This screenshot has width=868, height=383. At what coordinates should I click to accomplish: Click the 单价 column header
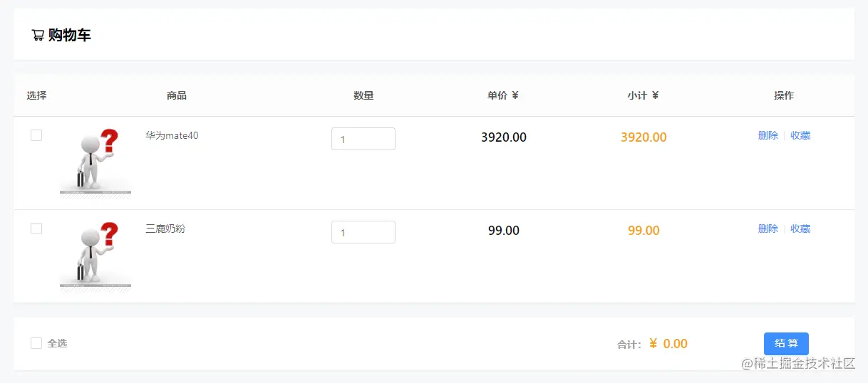[x=503, y=95]
